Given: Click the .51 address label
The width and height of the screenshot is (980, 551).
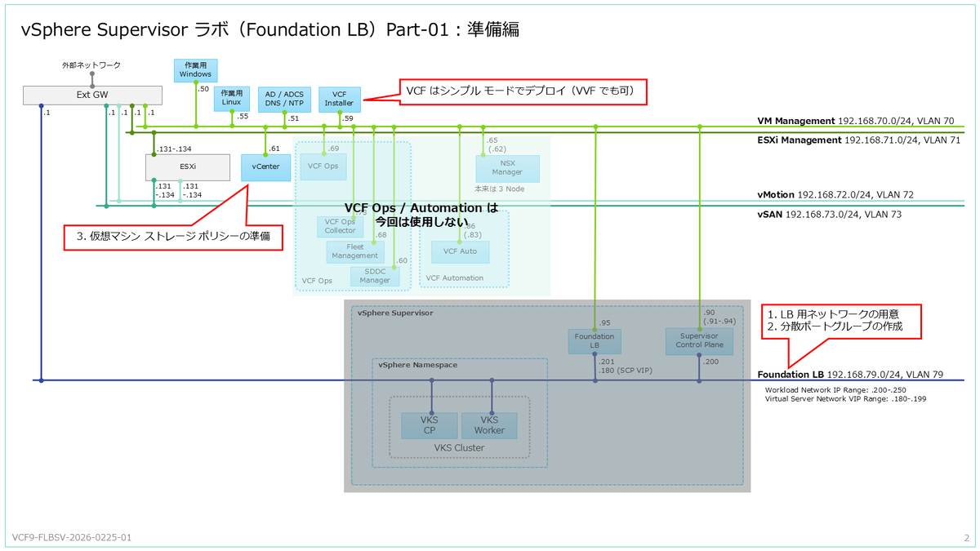Looking at the screenshot, I should 293,118.
